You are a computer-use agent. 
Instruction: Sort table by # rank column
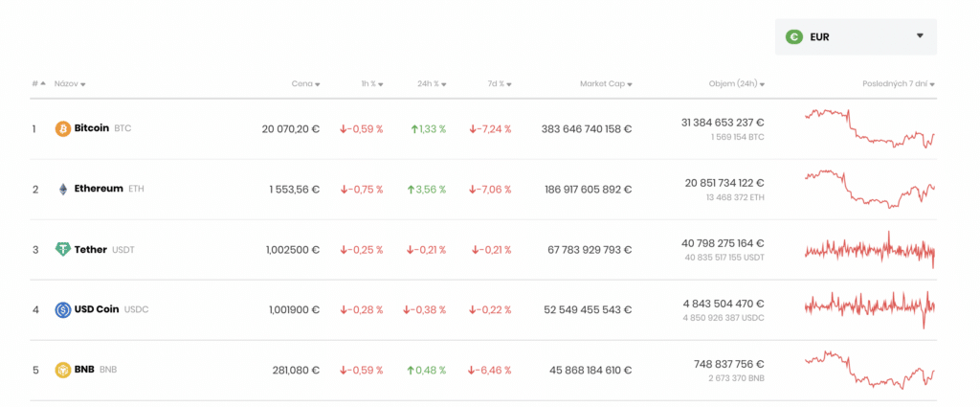38,83
